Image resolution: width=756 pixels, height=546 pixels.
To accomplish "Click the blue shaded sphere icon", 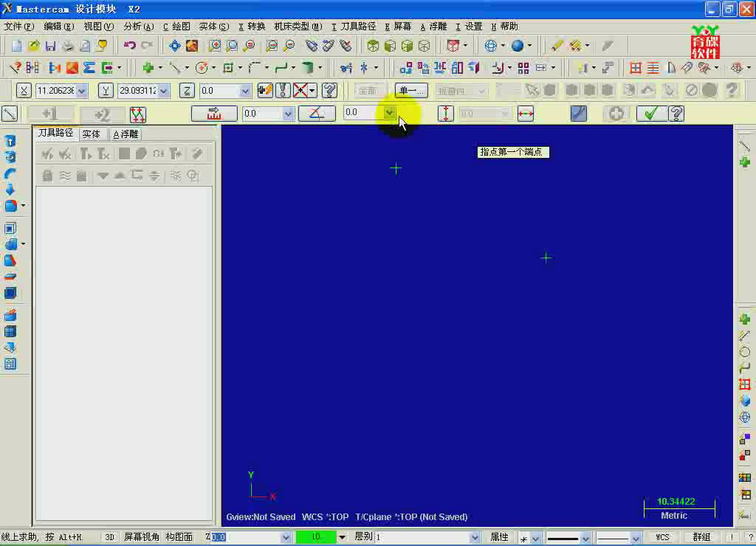I will (518, 46).
